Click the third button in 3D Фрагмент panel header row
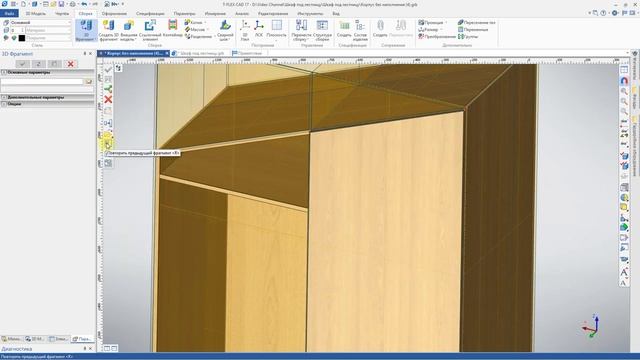This screenshot has height=360, width=640. pos(54,64)
